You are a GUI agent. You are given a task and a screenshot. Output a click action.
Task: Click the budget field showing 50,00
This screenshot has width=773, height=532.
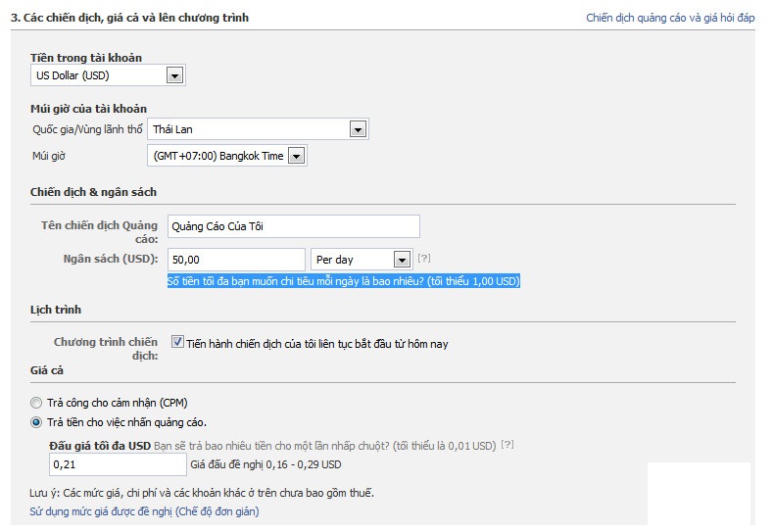click(x=237, y=260)
